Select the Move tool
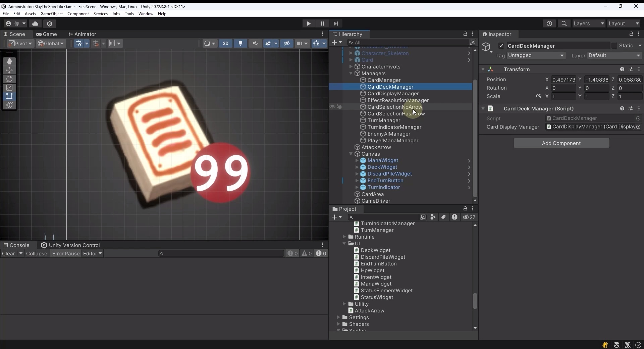Viewport: 644px width, 349px height. click(x=9, y=70)
